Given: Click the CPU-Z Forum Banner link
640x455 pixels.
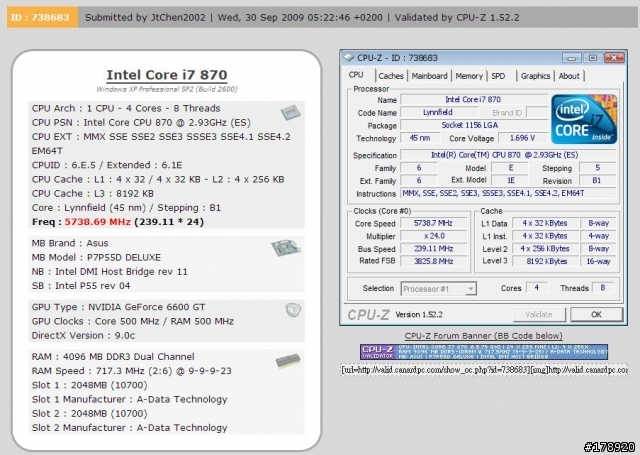Looking at the screenshot, I should [x=484, y=336].
